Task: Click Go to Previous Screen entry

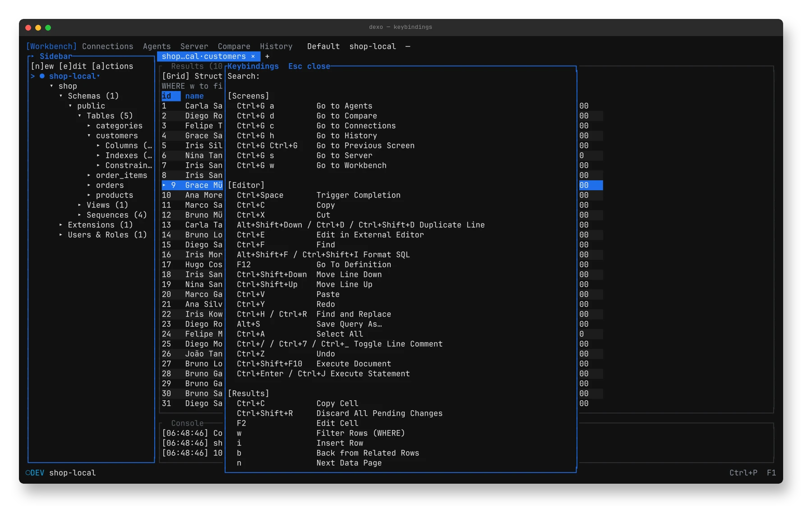Action: click(325, 146)
